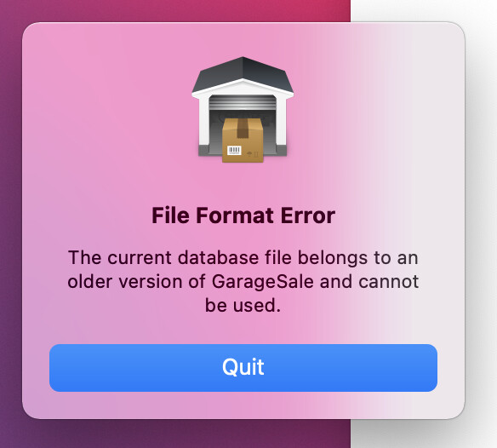497x448 pixels.
Task: Click the barcode label on the box
Action: 234,151
